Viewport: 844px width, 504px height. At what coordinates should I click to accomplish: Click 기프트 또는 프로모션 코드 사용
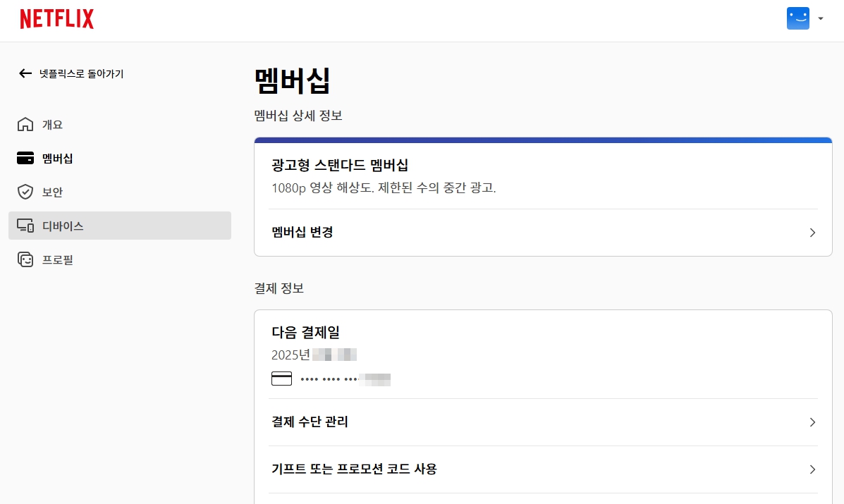coord(355,469)
